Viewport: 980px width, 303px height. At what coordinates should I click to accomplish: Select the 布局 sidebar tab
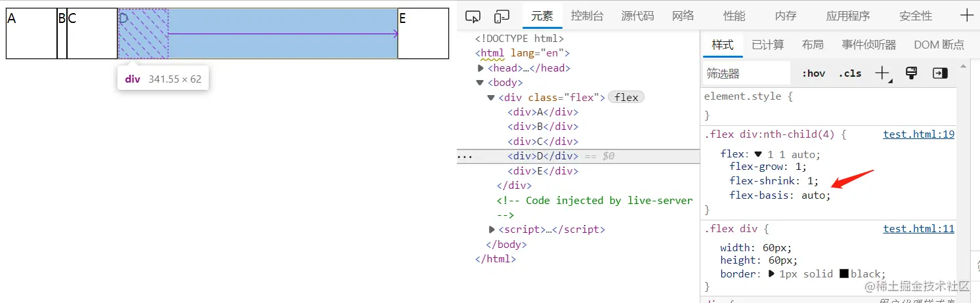[x=813, y=45]
